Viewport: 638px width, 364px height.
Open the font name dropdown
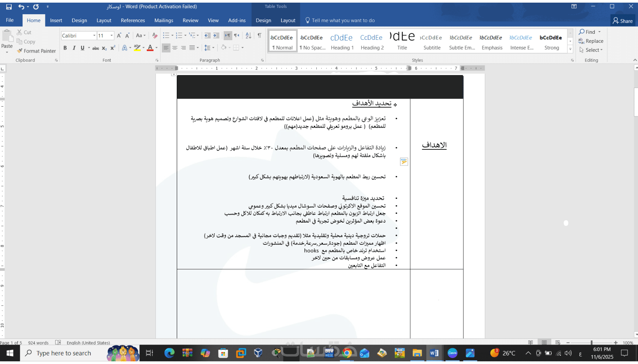coord(94,36)
